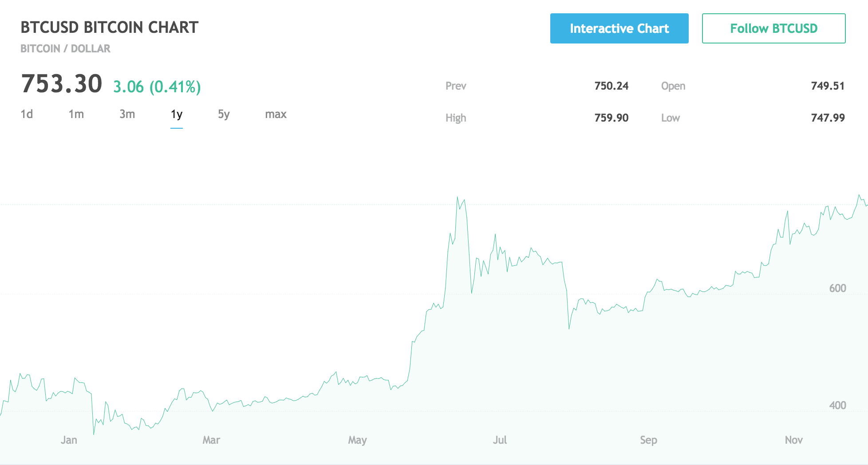Click the Sep axis label
The image size is (868, 465).
point(648,440)
